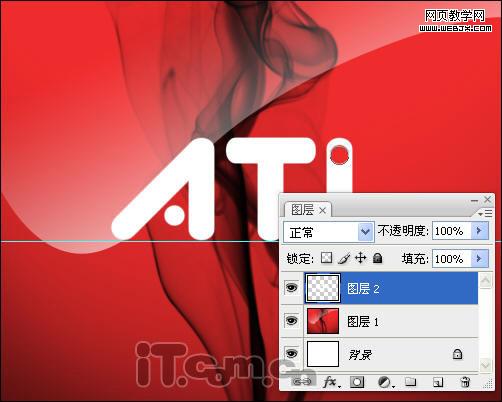Click the 填充 100% value field
This screenshot has width=502, height=402.
[x=451, y=258]
